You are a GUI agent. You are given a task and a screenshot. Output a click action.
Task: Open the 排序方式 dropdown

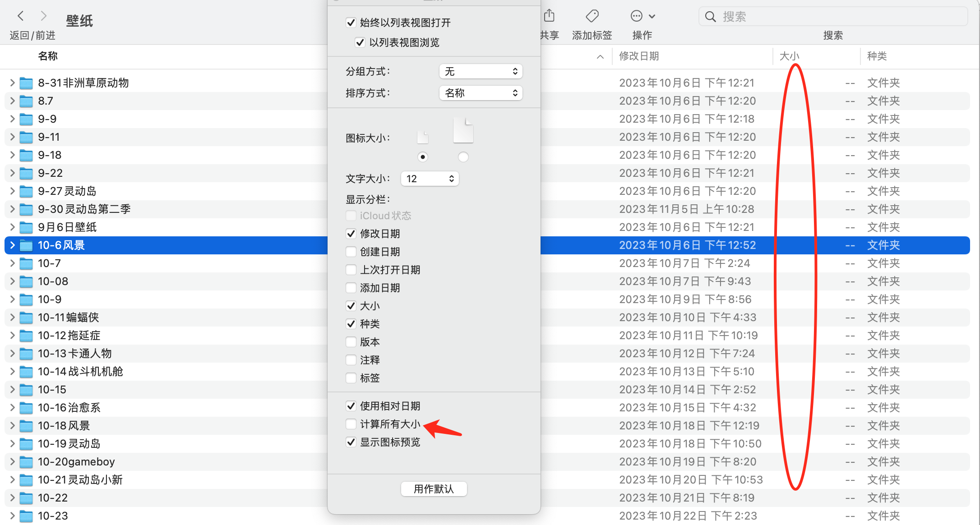(x=481, y=93)
